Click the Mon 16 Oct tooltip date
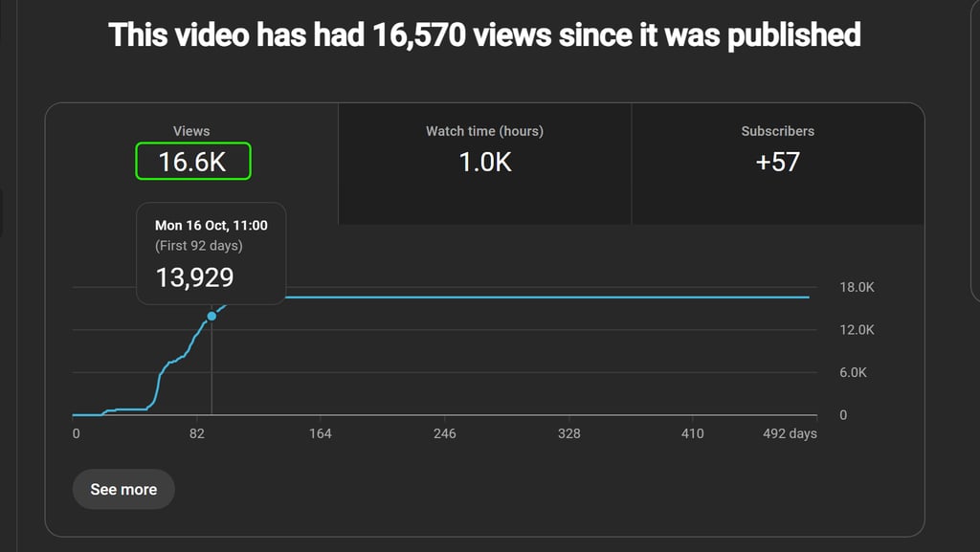 [212, 226]
